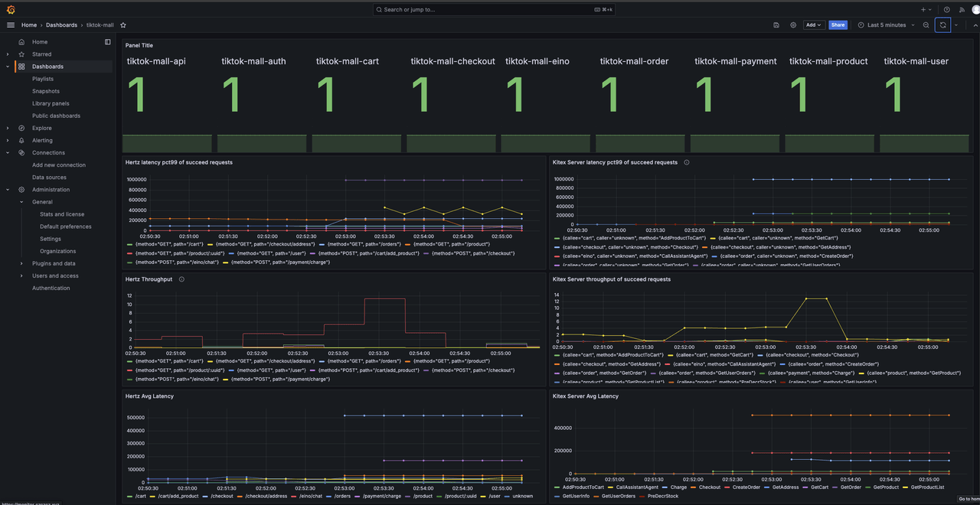This screenshot has height=505, width=980.
Task: Click the Starred star icon in sidebar
Action: (x=21, y=54)
